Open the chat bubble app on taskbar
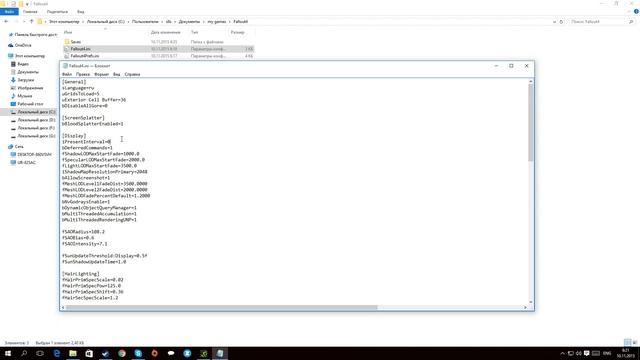The height and width of the screenshot is (360, 640). click(x=171, y=353)
